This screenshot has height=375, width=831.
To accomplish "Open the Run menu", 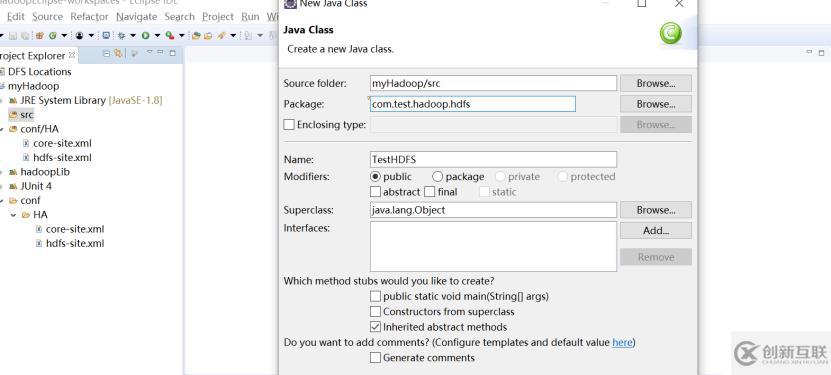I will [x=250, y=16].
